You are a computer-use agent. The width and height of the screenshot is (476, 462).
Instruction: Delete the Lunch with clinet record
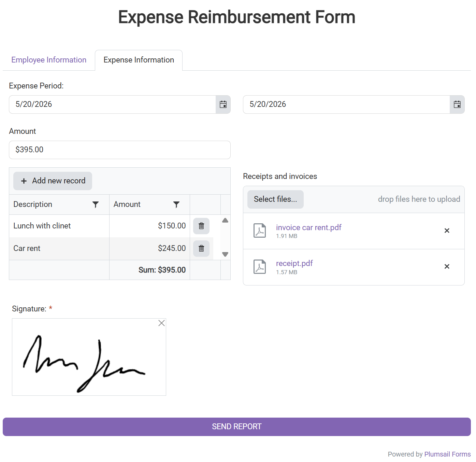point(201,226)
